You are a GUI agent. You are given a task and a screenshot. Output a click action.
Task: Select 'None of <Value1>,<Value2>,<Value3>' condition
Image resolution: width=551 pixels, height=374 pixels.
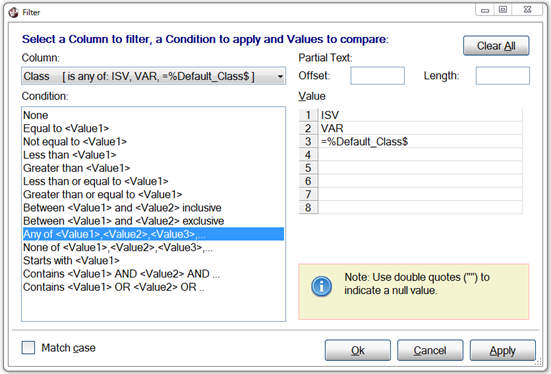point(118,247)
